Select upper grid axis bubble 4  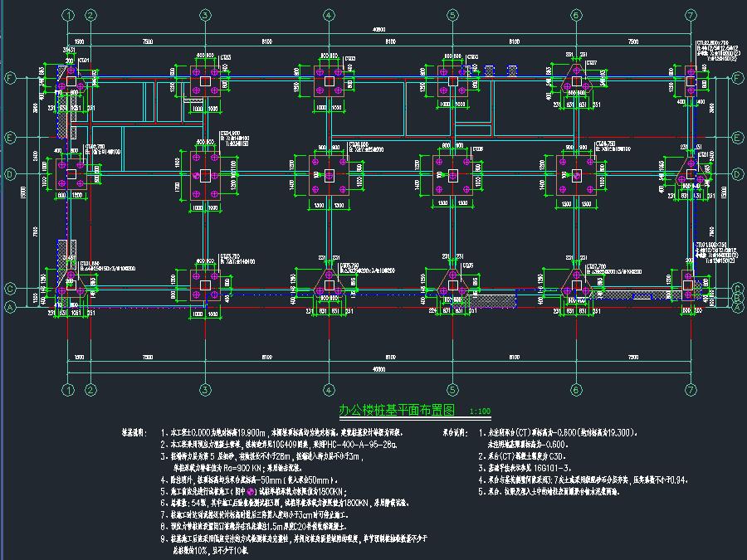(329, 15)
